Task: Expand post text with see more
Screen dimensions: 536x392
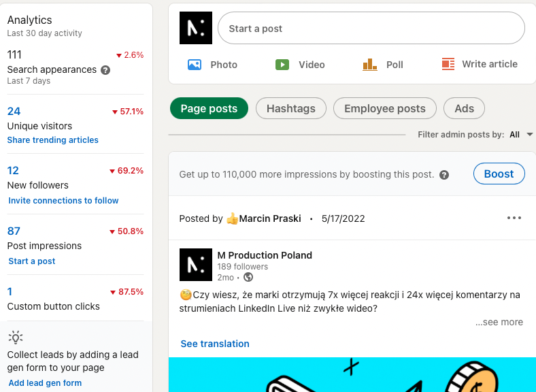Action: tap(499, 322)
